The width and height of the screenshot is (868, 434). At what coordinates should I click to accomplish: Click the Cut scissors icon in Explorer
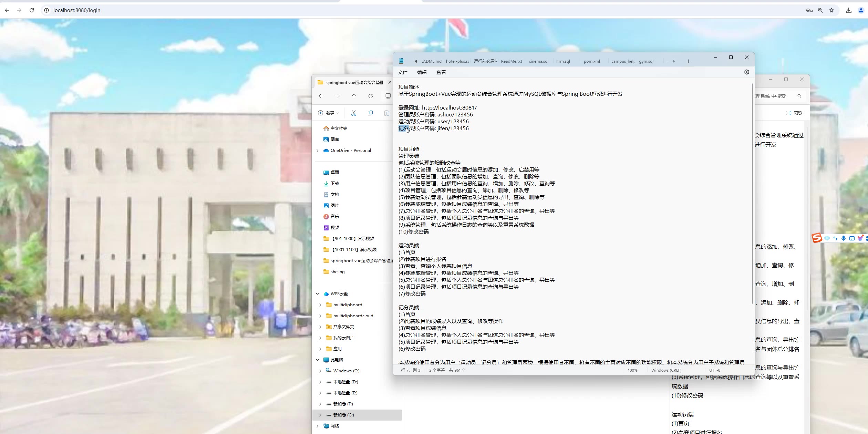click(x=354, y=113)
